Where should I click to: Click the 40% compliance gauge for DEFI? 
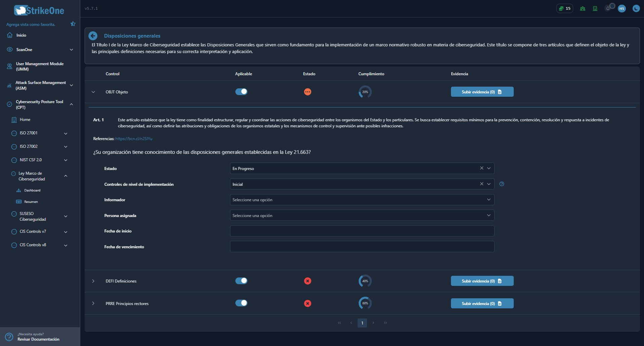pos(365,281)
